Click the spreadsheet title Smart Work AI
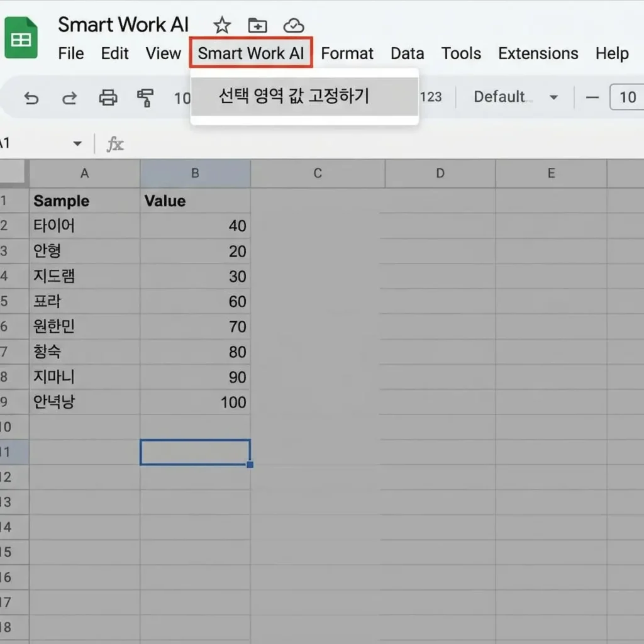 [123, 24]
